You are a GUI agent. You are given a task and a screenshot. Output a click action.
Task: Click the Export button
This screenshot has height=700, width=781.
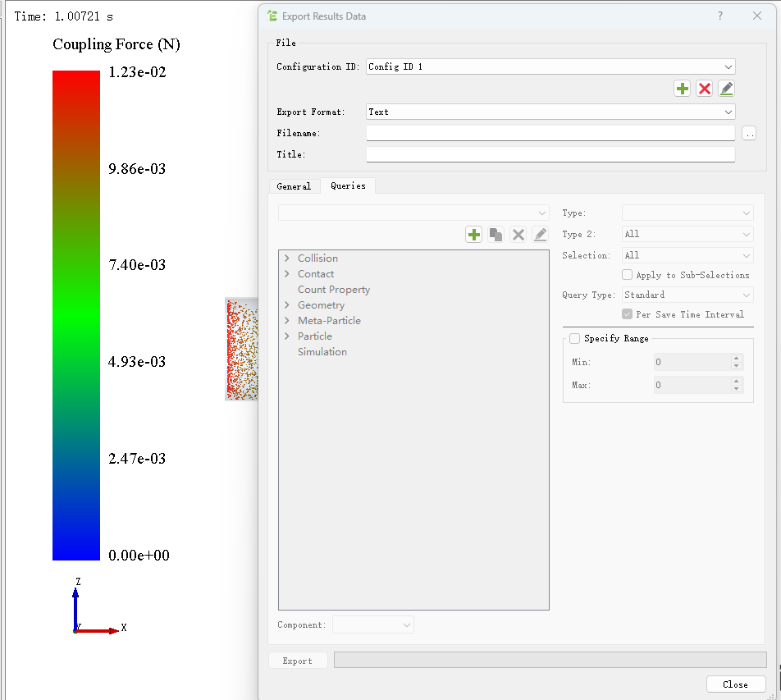(x=297, y=661)
